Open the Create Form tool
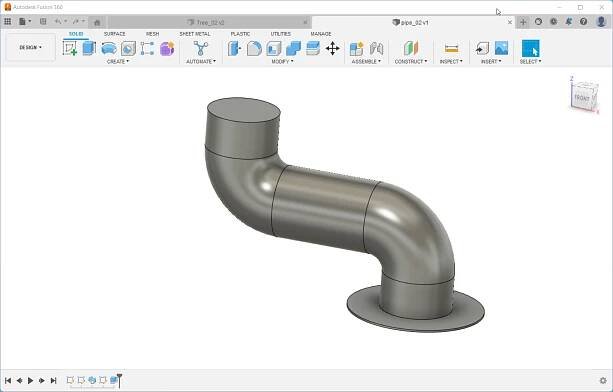This screenshot has width=613, height=392. [x=167, y=48]
